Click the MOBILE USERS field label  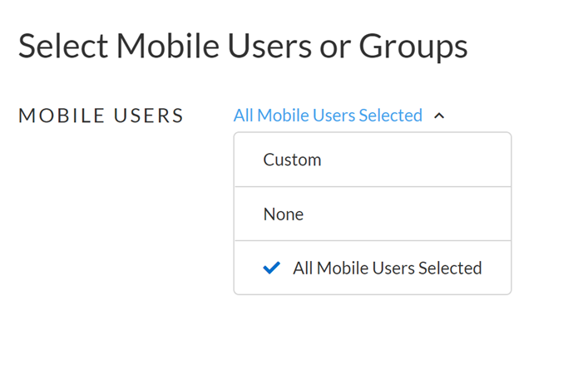[101, 116]
